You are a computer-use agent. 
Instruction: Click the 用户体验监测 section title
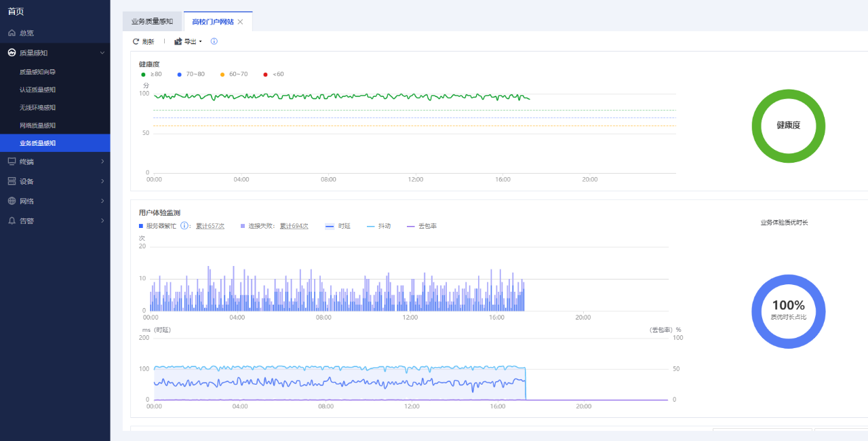point(159,213)
